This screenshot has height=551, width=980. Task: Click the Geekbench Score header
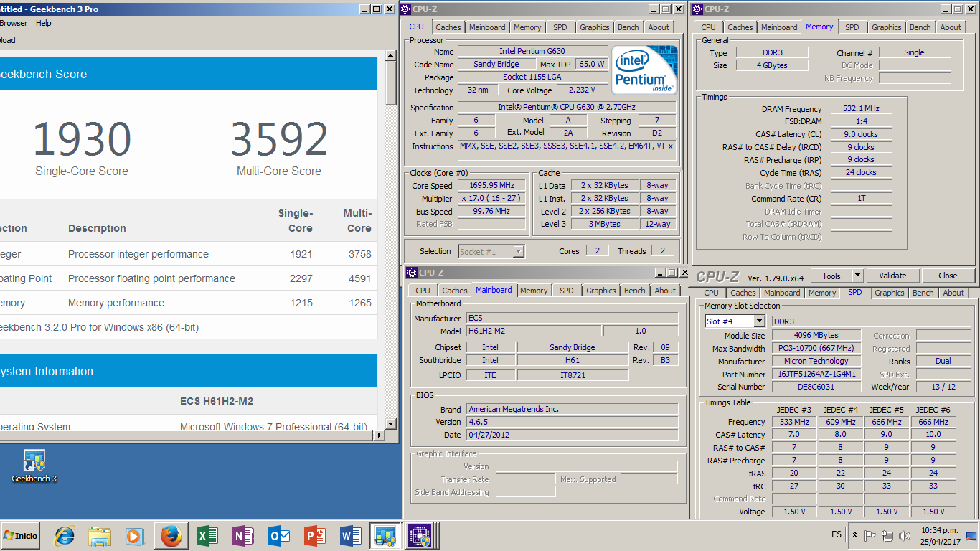coord(189,74)
